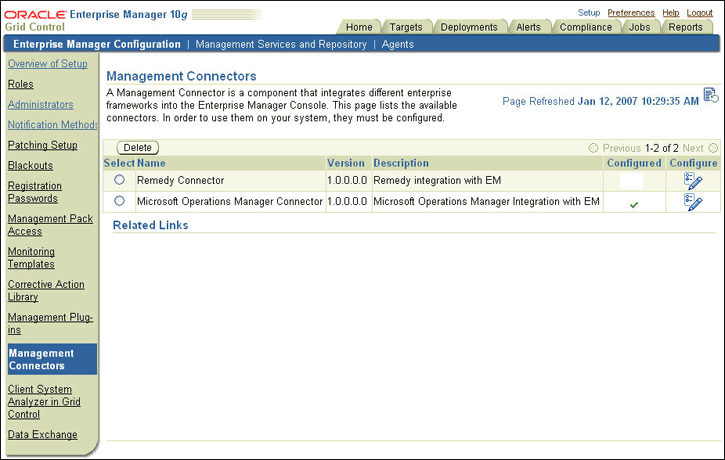Select the Remedy Connector radio button

click(x=119, y=179)
